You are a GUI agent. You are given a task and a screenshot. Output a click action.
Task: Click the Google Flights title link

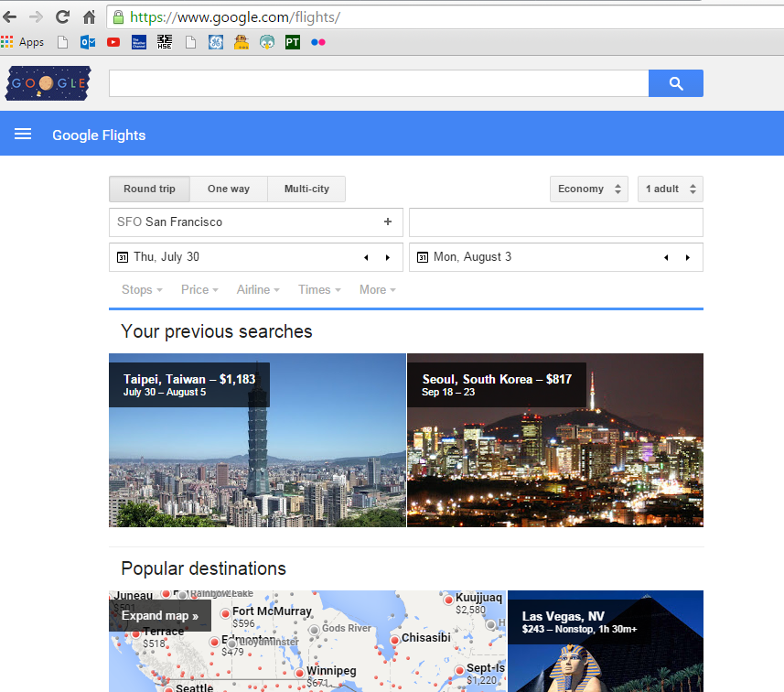99,135
